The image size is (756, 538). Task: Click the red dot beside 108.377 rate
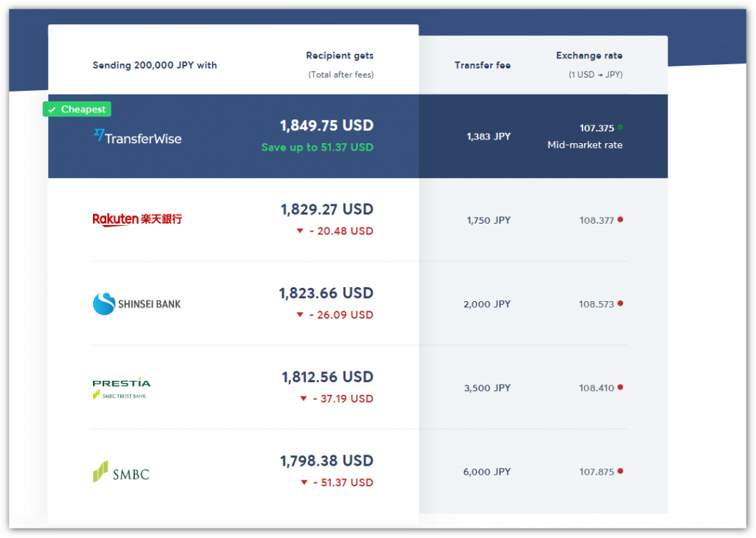click(x=620, y=219)
